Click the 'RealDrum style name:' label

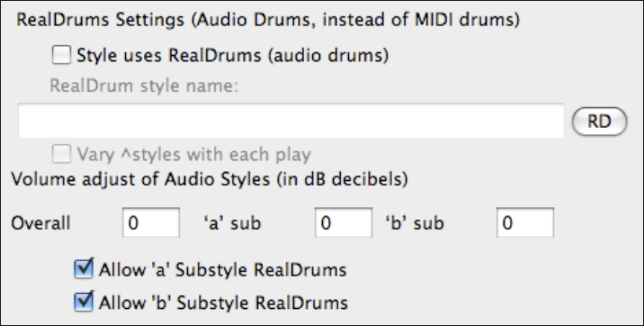click(x=143, y=85)
